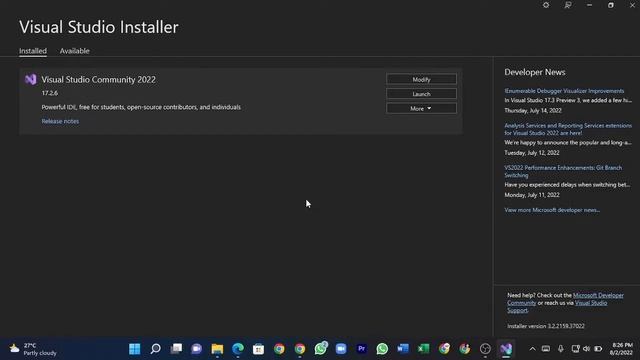Open Microsoft Word from the taskbar
Viewport: 640px width, 360px height.
(403, 349)
